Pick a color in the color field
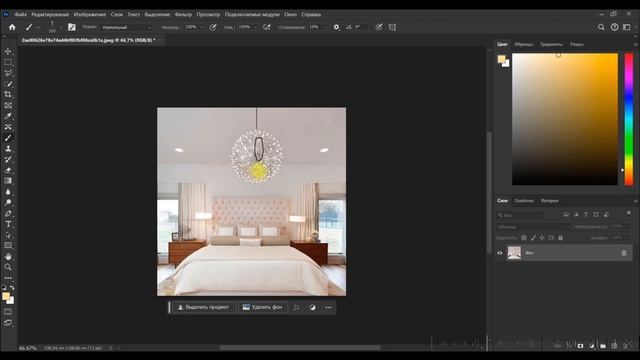640x360 pixels. point(565,119)
